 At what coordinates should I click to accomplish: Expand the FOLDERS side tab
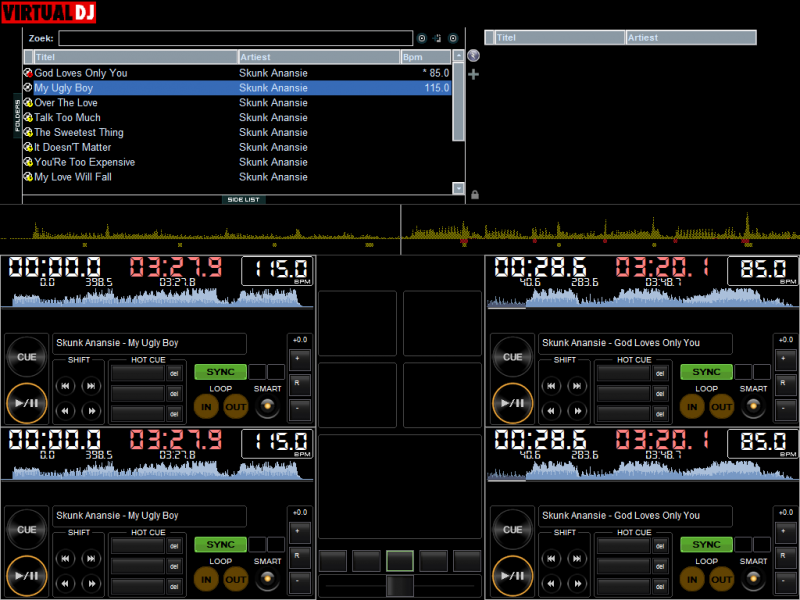pos(17,116)
